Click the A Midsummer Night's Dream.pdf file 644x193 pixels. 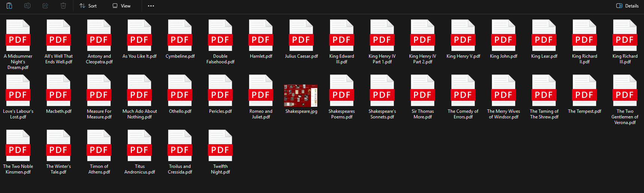(18, 36)
